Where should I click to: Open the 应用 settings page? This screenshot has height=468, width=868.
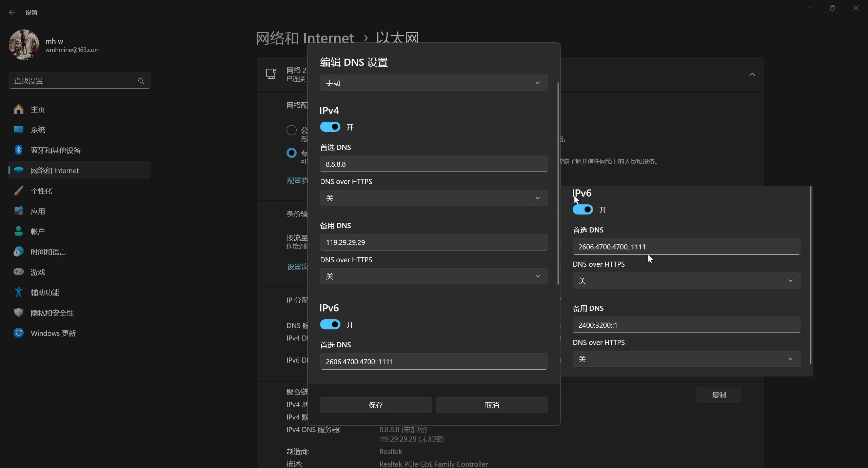point(38,211)
